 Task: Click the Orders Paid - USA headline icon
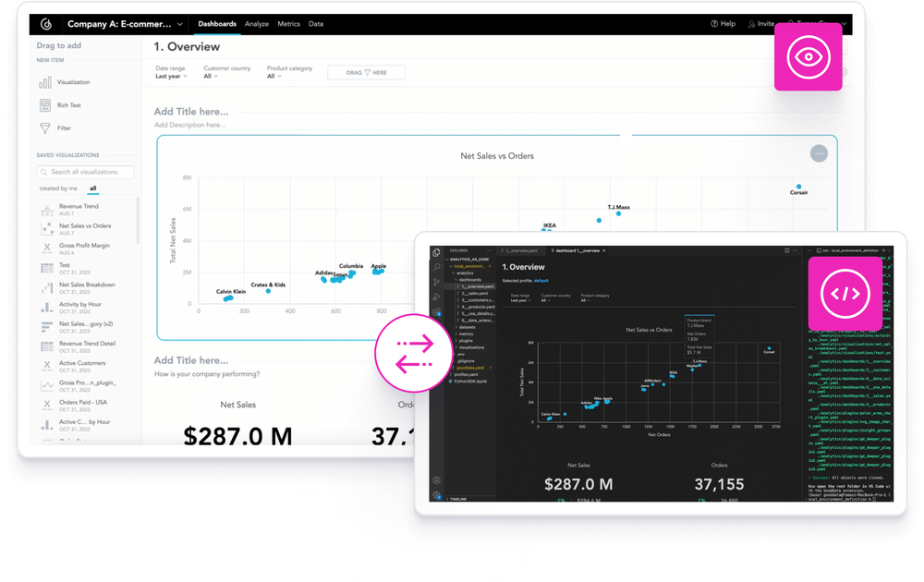point(46,406)
